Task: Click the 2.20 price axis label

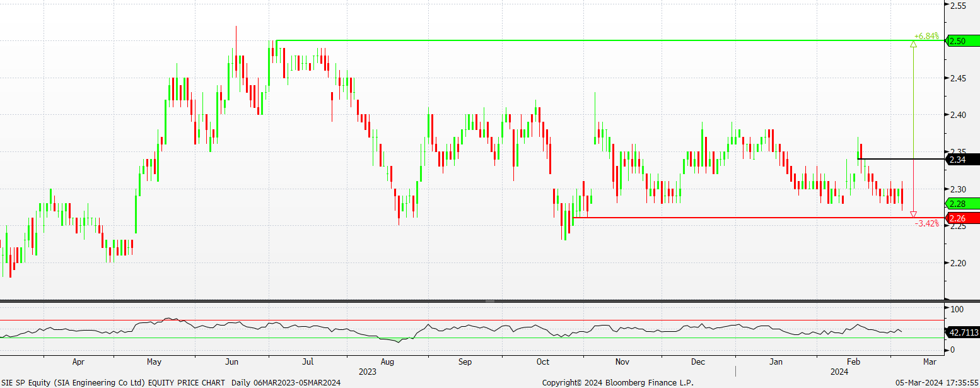Action: [959, 263]
